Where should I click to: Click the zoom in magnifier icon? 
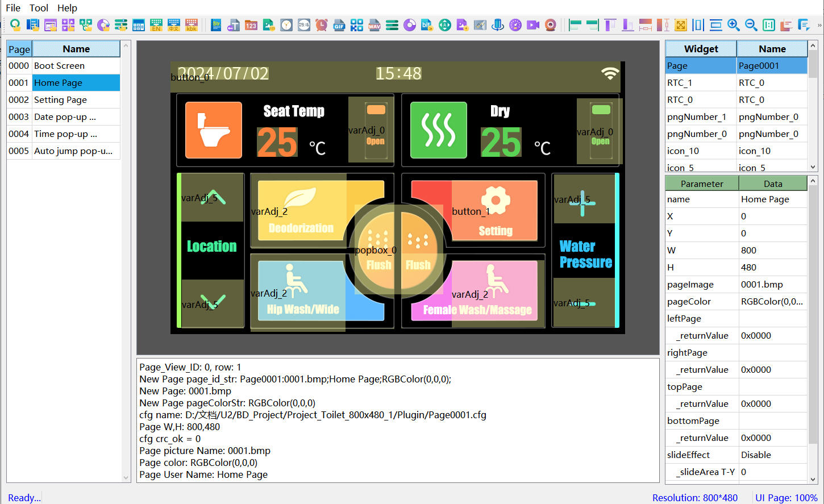click(x=734, y=25)
